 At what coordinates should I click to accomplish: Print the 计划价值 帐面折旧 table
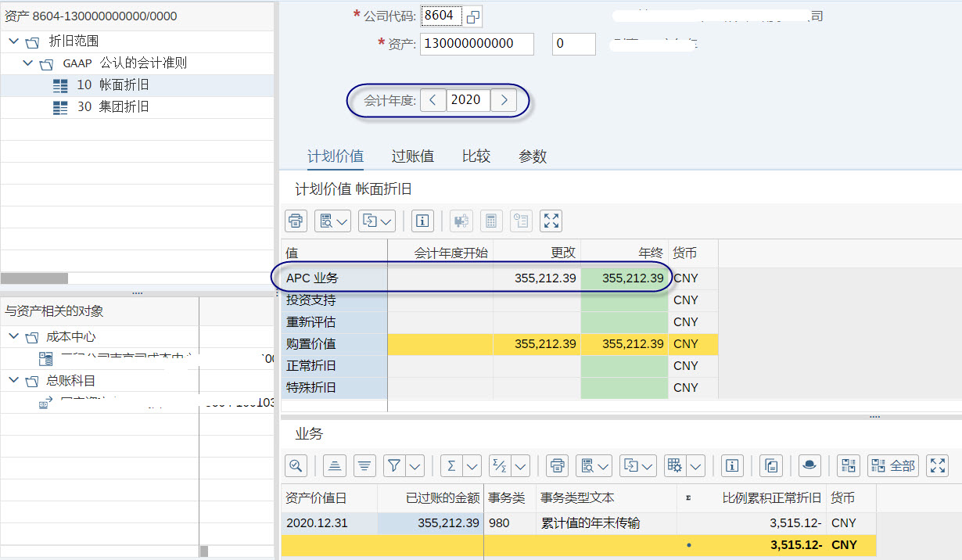click(x=296, y=221)
